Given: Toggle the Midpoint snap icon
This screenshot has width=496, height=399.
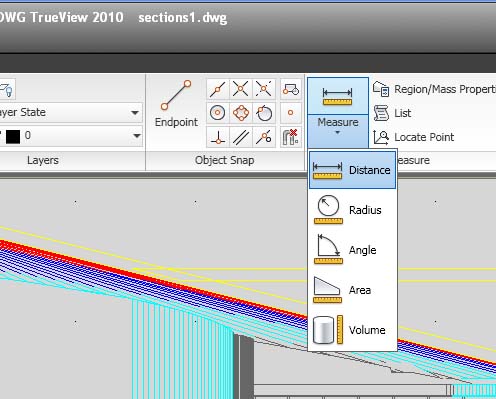Looking at the screenshot, I should [x=218, y=89].
